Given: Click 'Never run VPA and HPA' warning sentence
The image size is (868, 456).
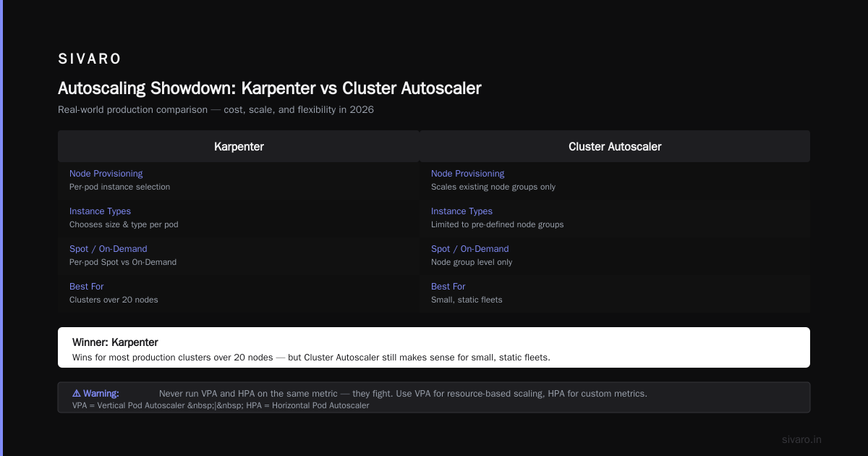Looking at the screenshot, I should click(403, 394).
